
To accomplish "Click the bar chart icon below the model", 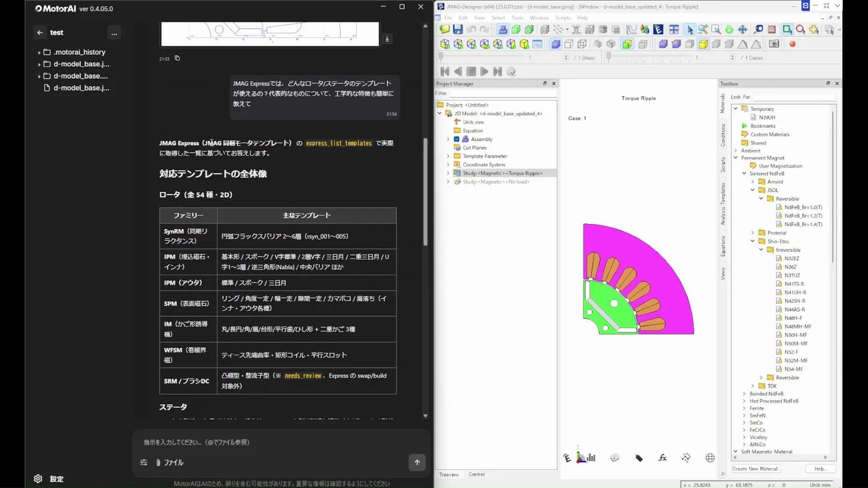I will (x=591, y=458).
